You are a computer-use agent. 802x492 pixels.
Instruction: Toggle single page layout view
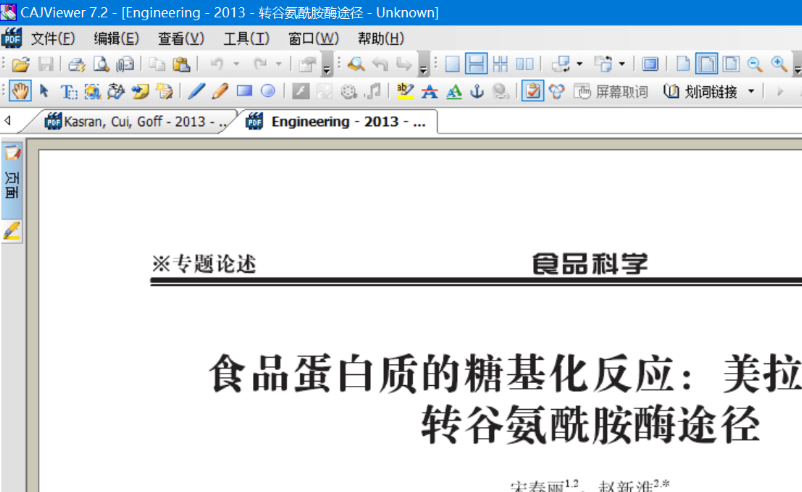[452, 64]
